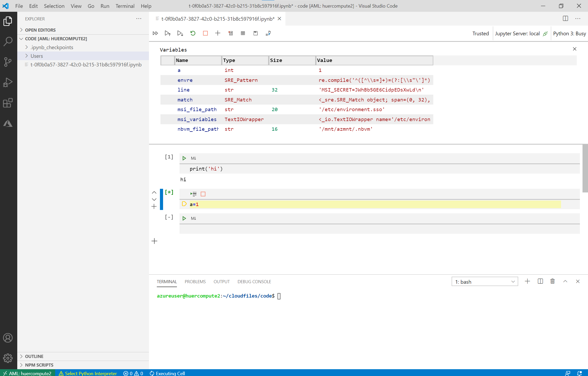Run the print('hi') cell
588x376 pixels.
click(x=184, y=158)
